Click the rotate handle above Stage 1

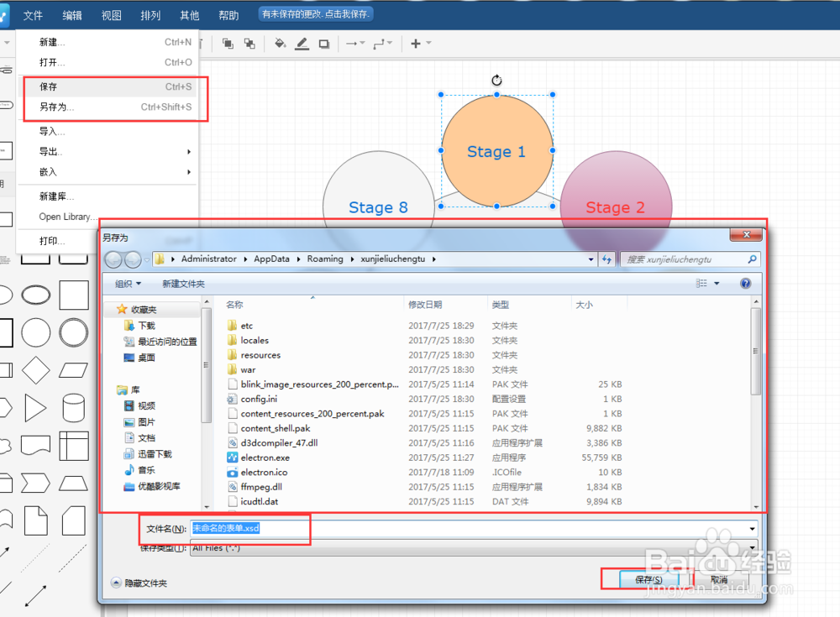tap(496, 81)
